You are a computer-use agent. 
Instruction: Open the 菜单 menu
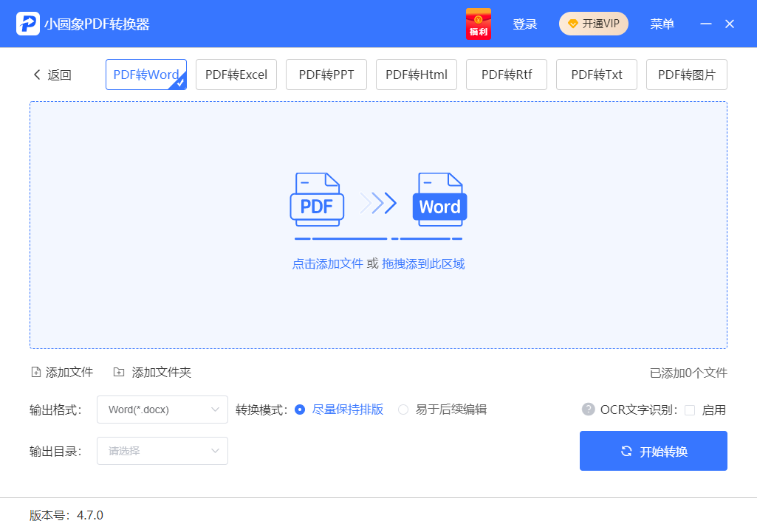(x=662, y=24)
